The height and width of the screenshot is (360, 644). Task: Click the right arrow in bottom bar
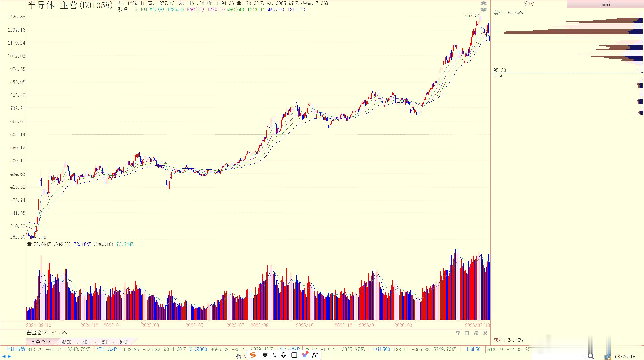10,356
